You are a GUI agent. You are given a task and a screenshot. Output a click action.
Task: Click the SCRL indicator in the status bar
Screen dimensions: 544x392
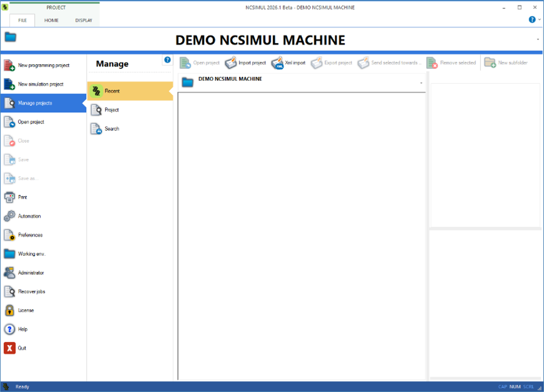click(x=528, y=387)
